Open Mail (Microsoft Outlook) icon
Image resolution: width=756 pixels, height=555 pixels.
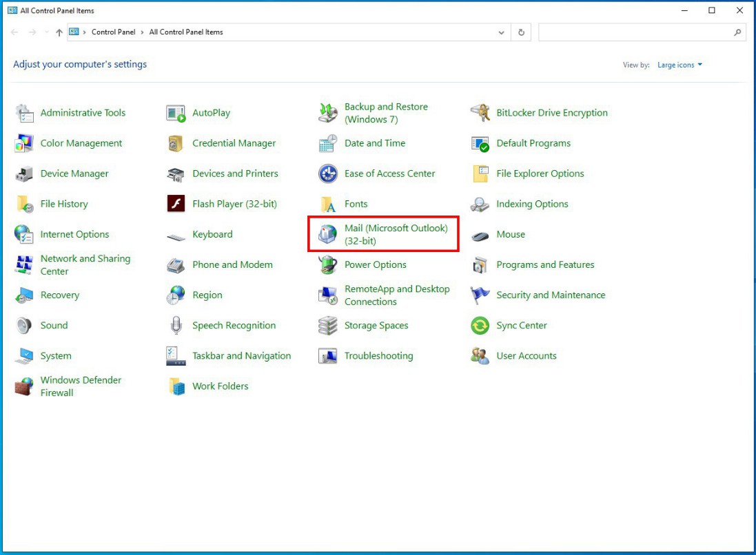[328, 235]
